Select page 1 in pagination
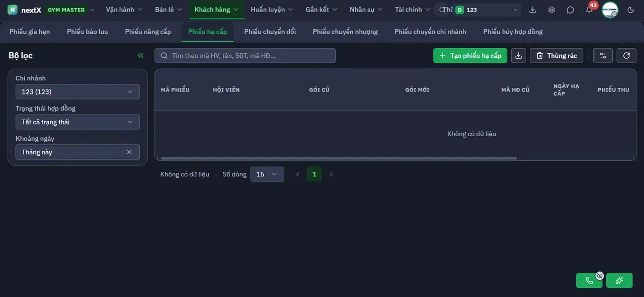This screenshot has height=297, width=644. [x=314, y=174]
